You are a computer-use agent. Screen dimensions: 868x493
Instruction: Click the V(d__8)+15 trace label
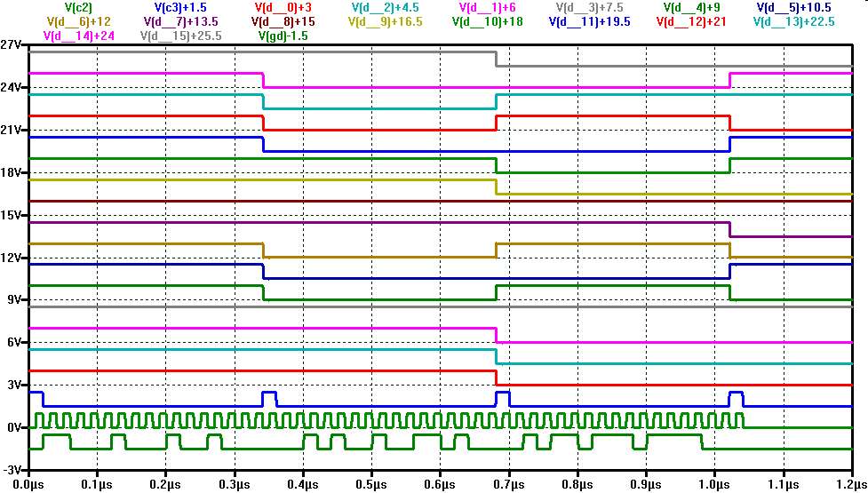point(283,20)
